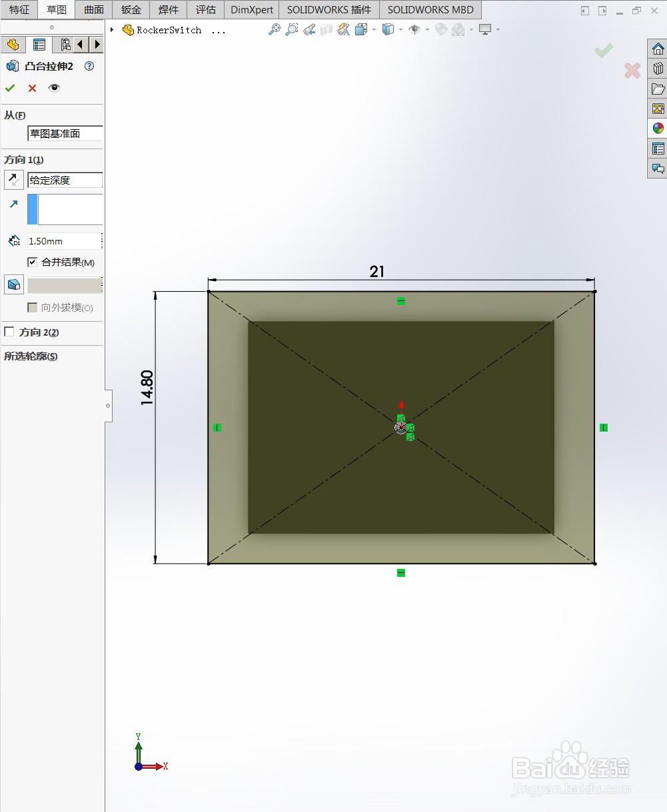This screenshot has height=812, width=667.
Task: Open the DimXpert tab
Action: pos(252,9)
